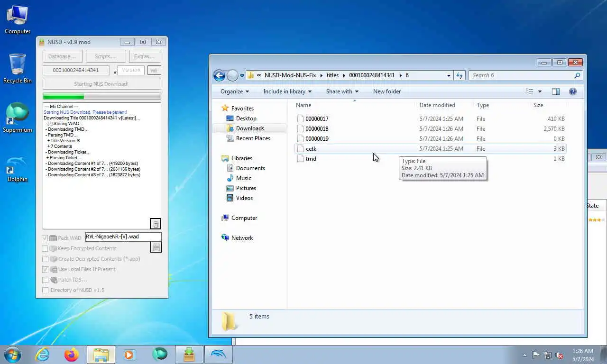Image resolution: width=607 pixels, height=364 pixels.
Task: Open Explorer help question mark icon
Action: tap(572, 91)
